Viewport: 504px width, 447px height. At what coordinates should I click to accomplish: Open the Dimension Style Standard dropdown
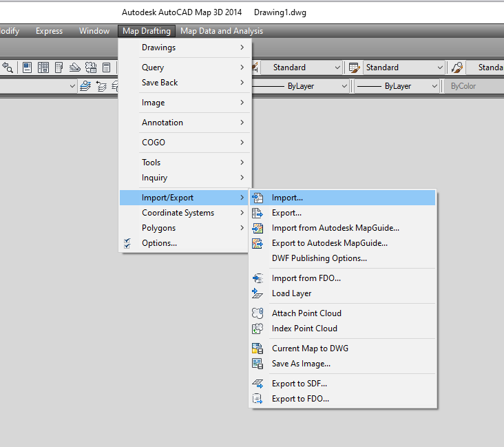300,67
